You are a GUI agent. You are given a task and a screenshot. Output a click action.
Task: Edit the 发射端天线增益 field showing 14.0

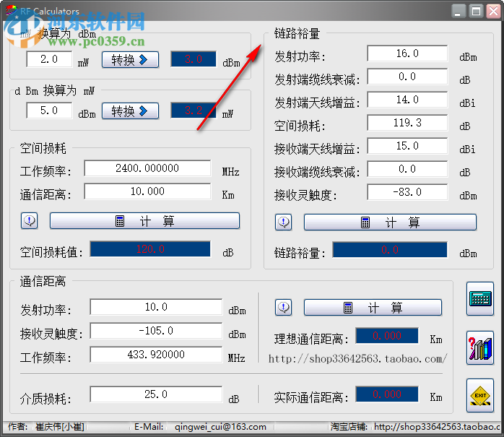pos(407,100)
